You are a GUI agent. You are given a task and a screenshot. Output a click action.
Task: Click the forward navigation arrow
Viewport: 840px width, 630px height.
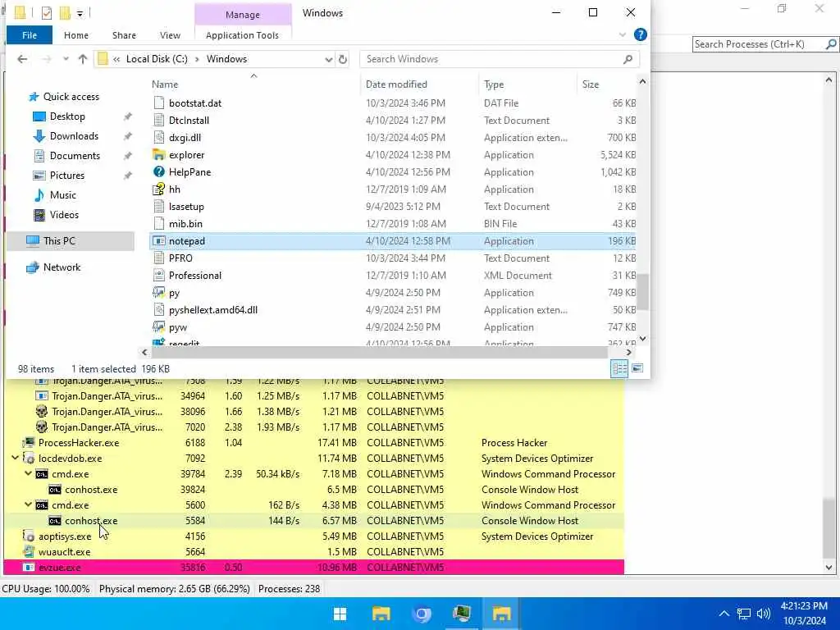click(x=47, y=59)
